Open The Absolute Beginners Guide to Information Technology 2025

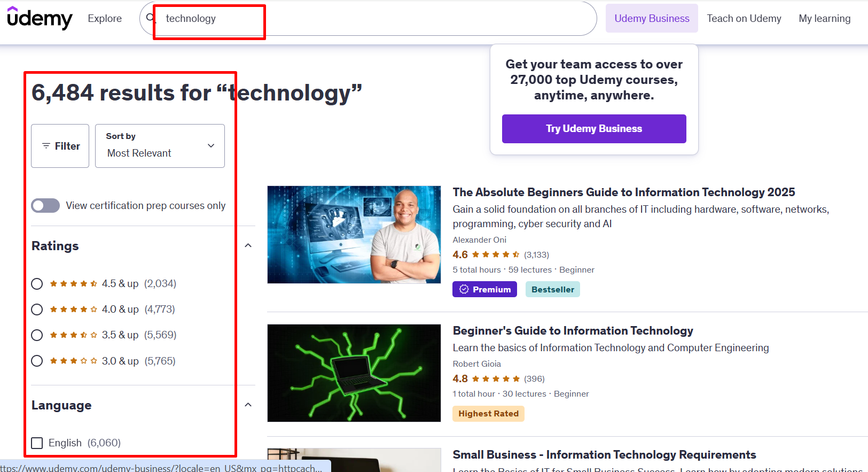[x=624, y=192]
